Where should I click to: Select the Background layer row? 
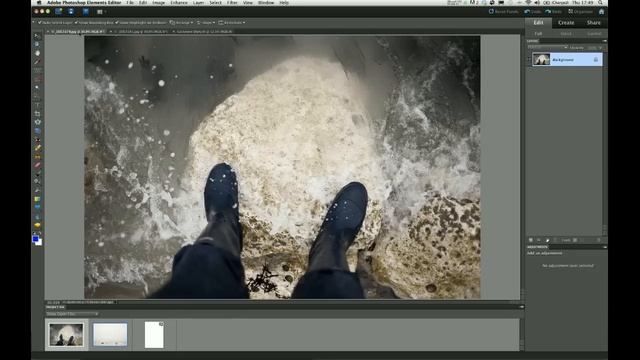(x=567, y=60)
